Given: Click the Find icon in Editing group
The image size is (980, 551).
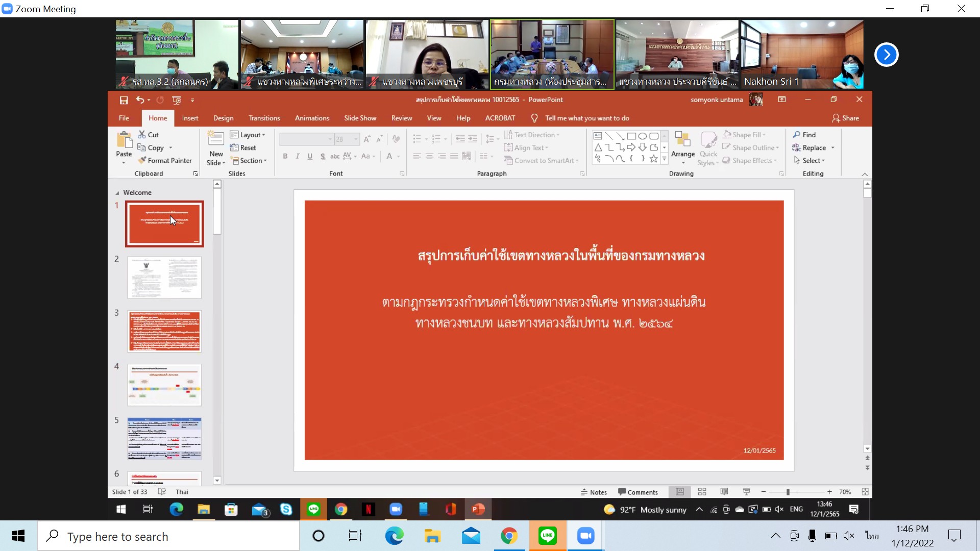Looking at the screenshot, I should (804, 135).
